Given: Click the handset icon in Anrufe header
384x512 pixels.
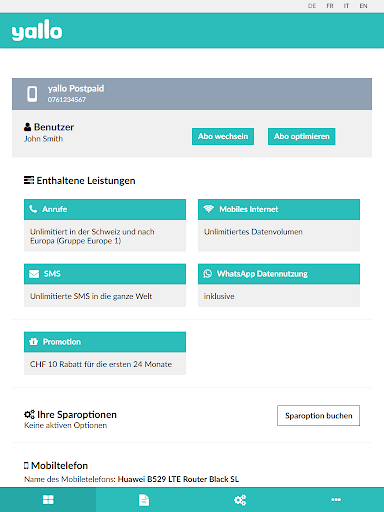Looking at the screenshot, I should (33, 209).
